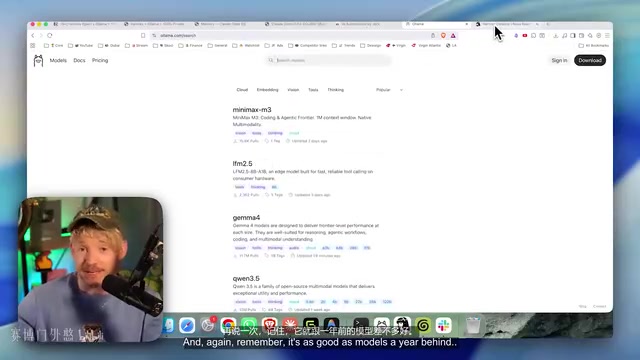640x360 pixels.
Task: Click the apps grid icon in bookmarks bar
Action: pos(33,45)
